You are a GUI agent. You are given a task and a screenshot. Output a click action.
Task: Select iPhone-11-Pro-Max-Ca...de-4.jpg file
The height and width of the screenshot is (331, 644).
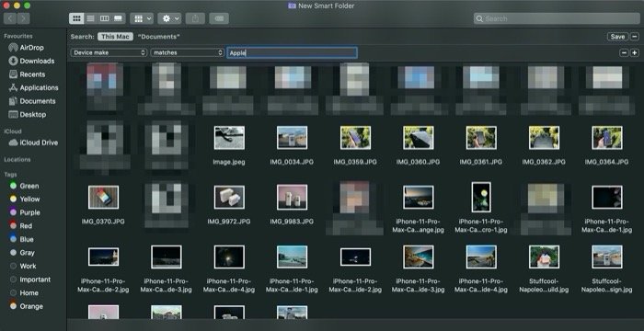pos(229,257)
